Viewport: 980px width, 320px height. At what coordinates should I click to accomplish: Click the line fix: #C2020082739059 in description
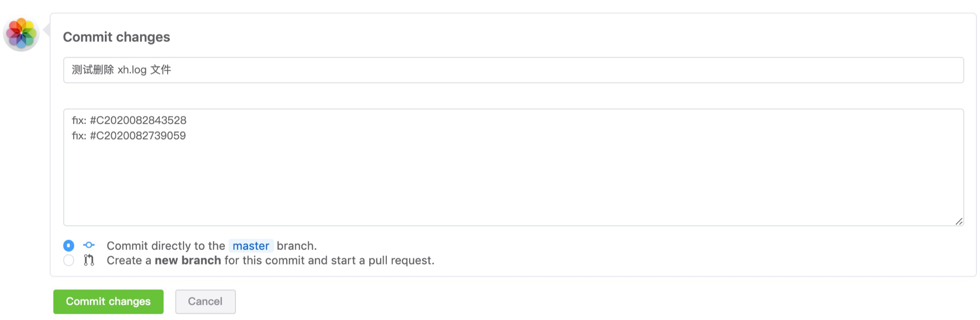point(129,135)
